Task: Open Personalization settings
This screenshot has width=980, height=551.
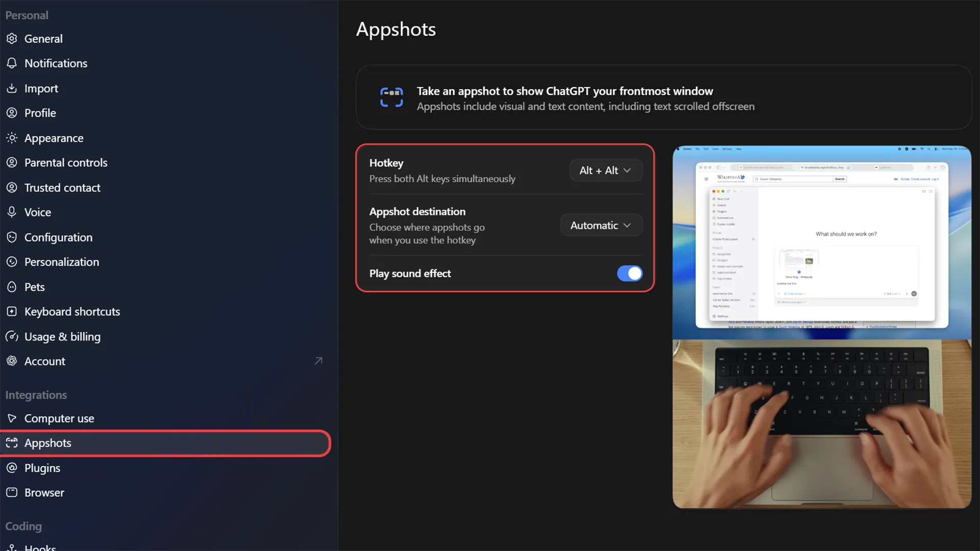Action: 165,262
